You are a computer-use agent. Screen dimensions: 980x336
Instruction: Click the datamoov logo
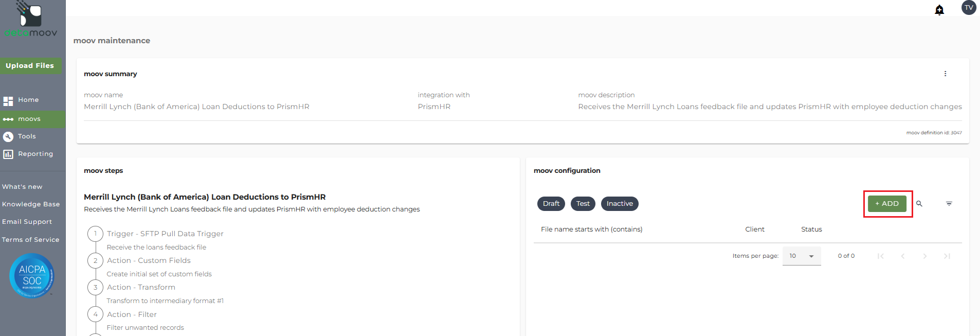tap(31, 19)
